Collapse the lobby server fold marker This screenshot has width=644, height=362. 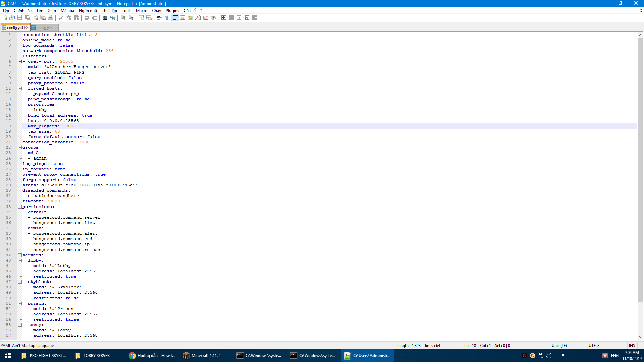(20, 260)
